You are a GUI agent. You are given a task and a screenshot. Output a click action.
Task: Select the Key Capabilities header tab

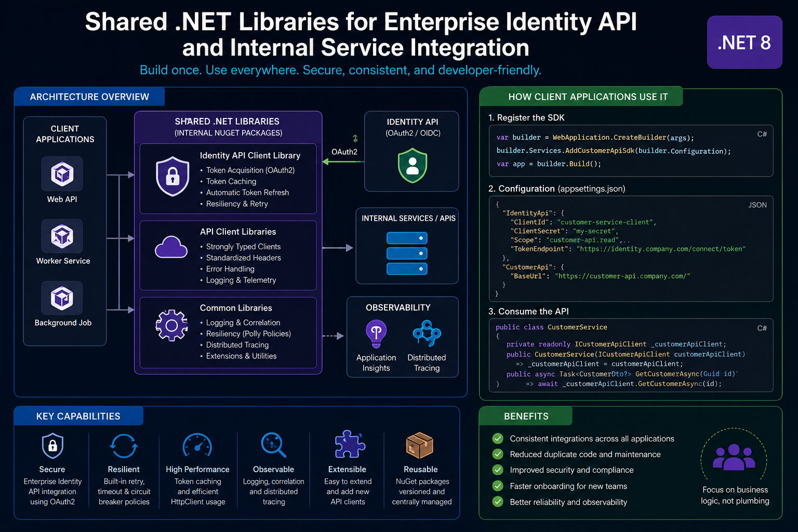pos(78,416)
